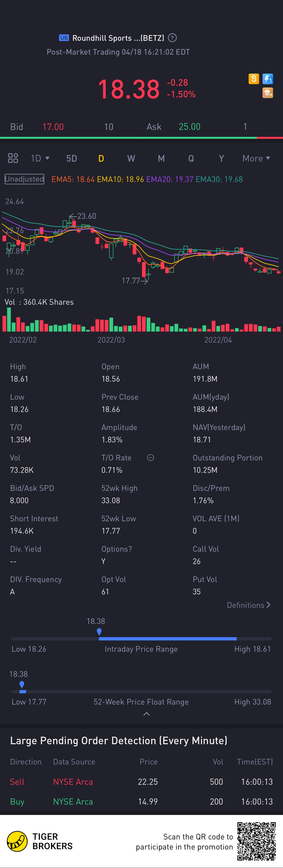Open the More chart periods dropdown
Screen dimensions: 283x868
[256, 158]
